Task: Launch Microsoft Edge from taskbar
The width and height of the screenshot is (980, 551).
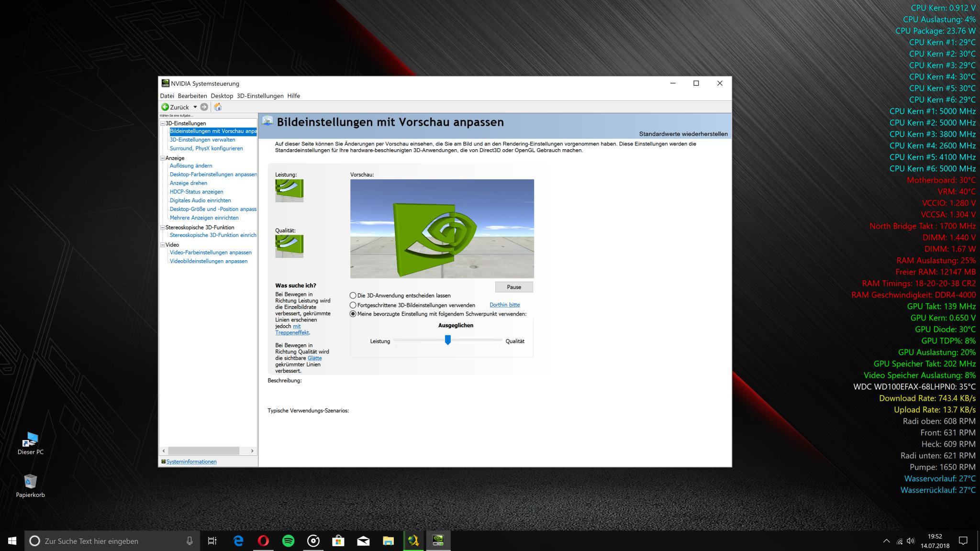Action: coord(238,541)
